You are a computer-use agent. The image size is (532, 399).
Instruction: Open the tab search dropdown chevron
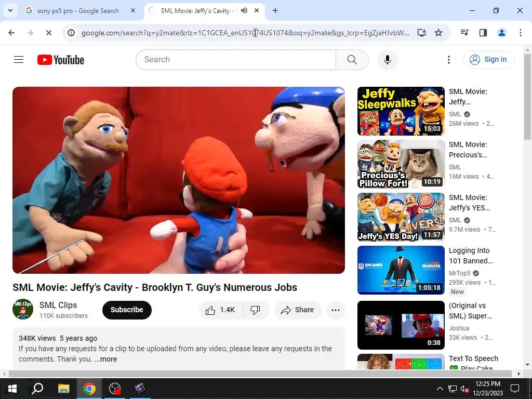coord(10,10)
